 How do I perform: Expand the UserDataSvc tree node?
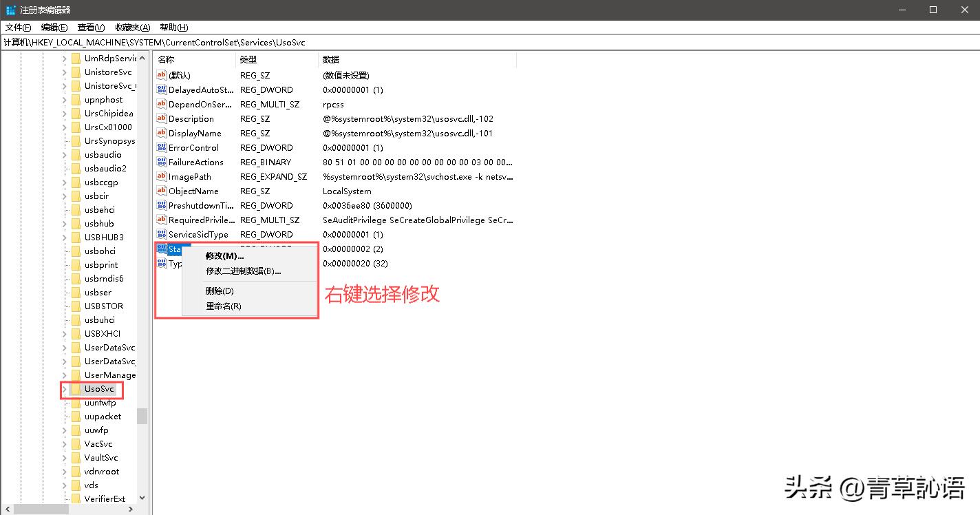(x=65, y=348)
